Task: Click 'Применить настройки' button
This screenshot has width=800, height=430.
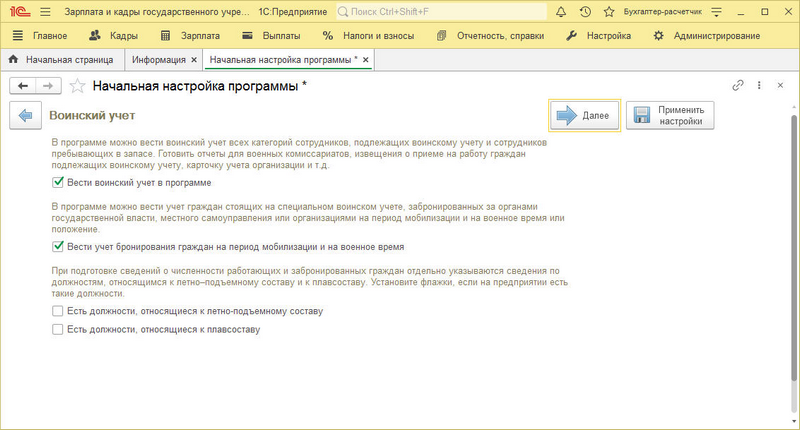Action: (x=670, y=116)
